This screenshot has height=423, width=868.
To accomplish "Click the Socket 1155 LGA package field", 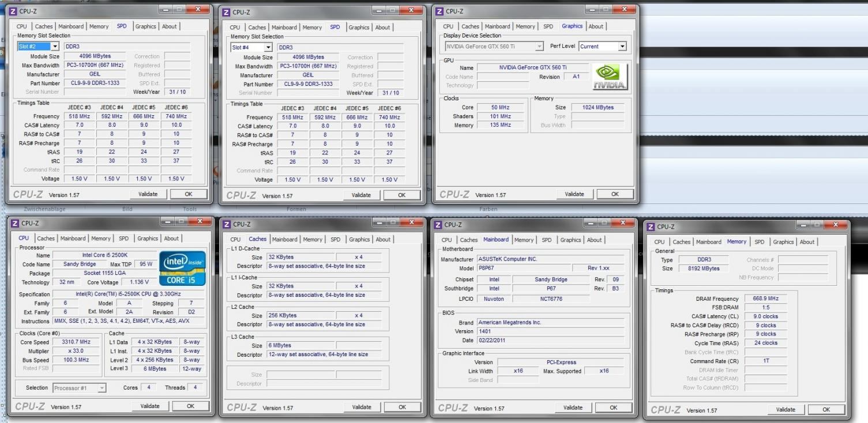I will pyautogui.click(x=103, y=273).
